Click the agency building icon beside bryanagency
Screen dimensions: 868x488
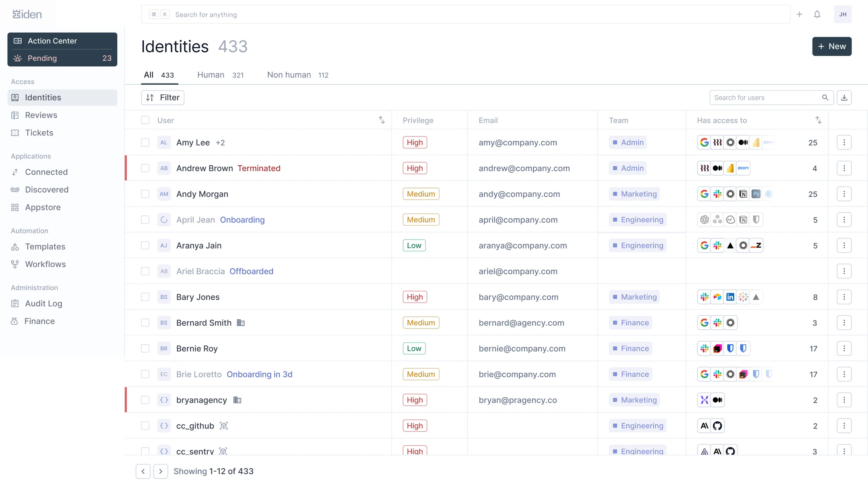click(237, 400)
